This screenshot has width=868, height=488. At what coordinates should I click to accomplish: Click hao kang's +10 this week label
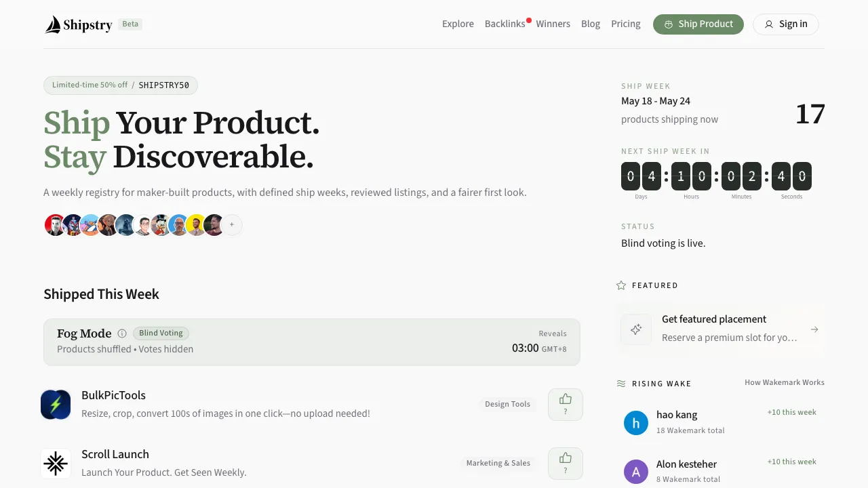tap(792, 412)
